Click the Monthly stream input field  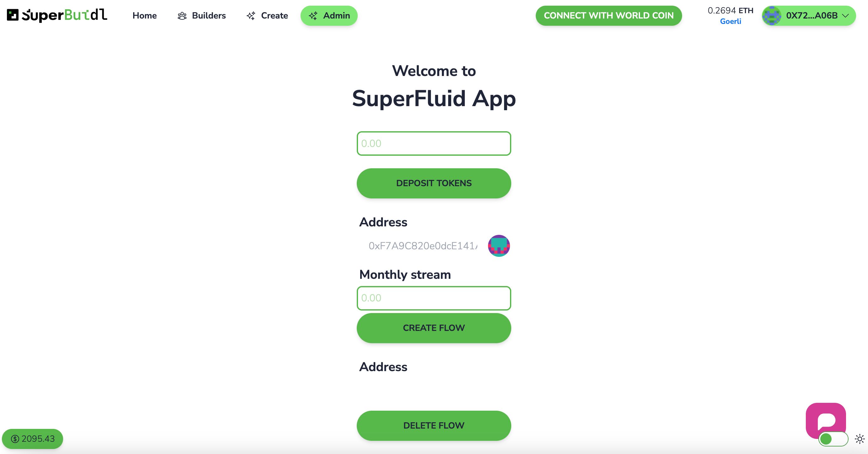pyautogui.click(x=434, y=298)
